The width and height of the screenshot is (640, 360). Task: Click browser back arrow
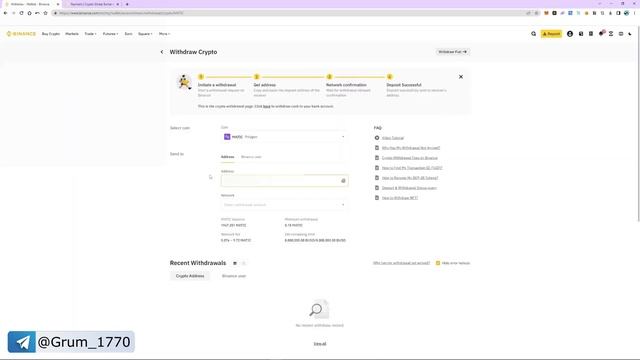5,13
